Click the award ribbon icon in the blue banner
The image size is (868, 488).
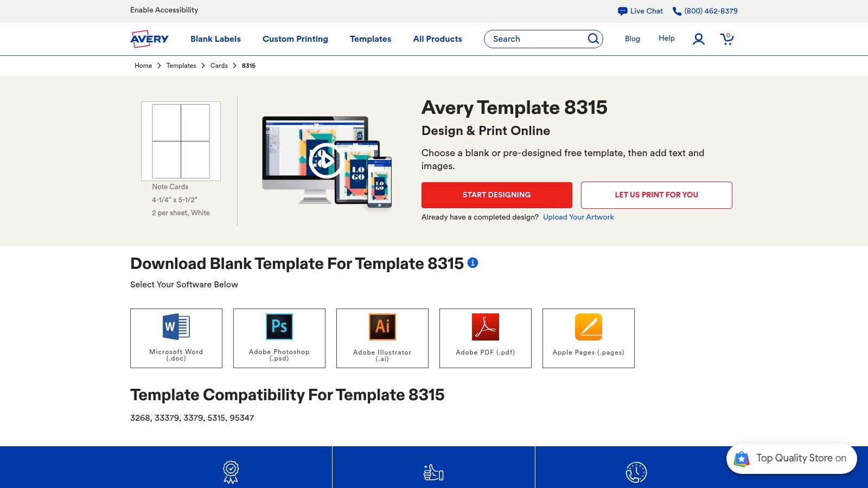tap(231, 472)
